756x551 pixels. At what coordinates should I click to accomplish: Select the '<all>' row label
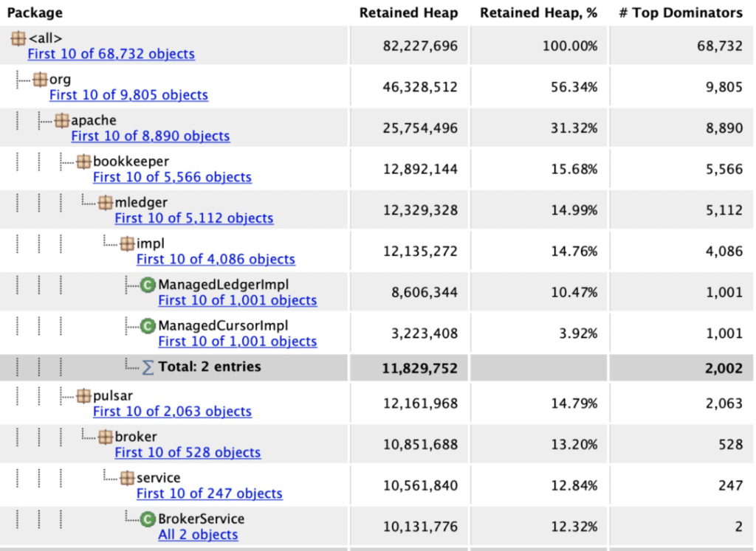[45, 38]
